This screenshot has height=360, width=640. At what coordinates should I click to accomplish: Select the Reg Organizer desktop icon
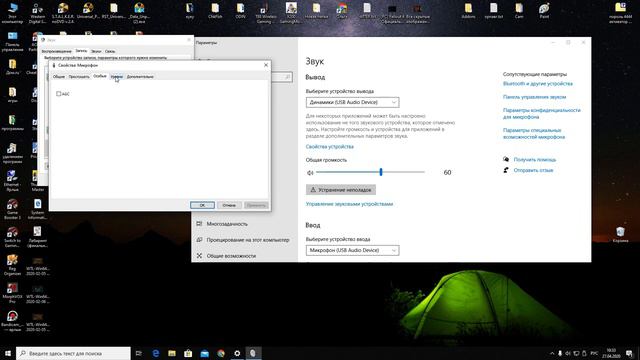click(x=12, y=265)
